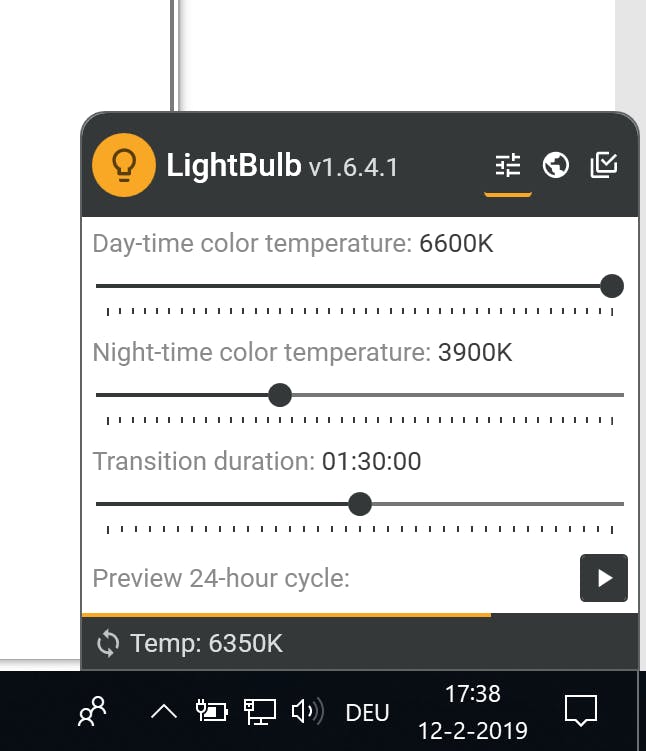Image resolution: width=646 pixels, height=751 pixels.
Task: Click the volume speaker tray icon
Action: click(307, 712)
